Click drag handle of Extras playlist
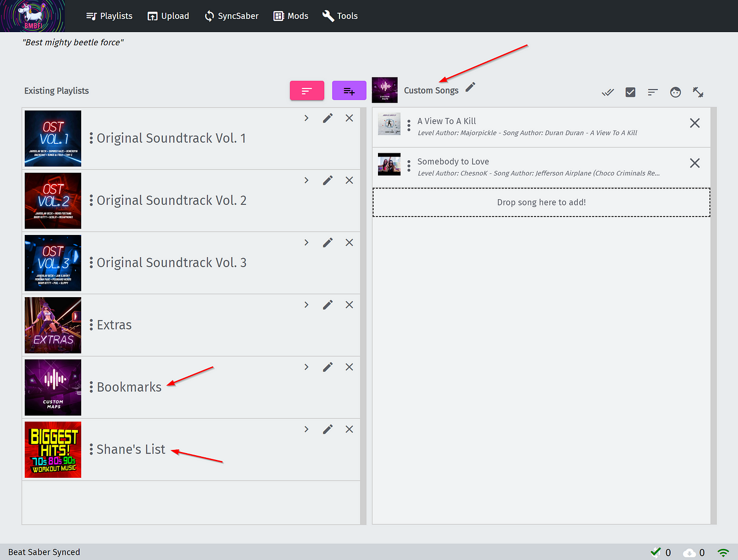 pos(91,325)
